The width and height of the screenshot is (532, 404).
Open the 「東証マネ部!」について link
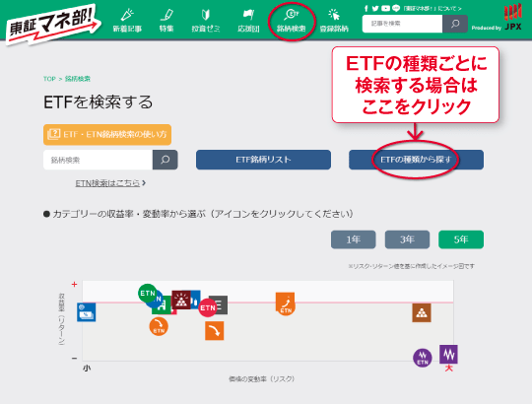coord(432,9)
